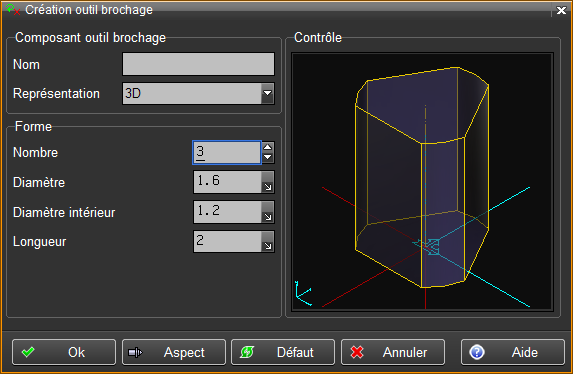Click the Nombre label
The height and width of the screenshot is (374, 573).
pyautogui.click(x=35, y=152)
